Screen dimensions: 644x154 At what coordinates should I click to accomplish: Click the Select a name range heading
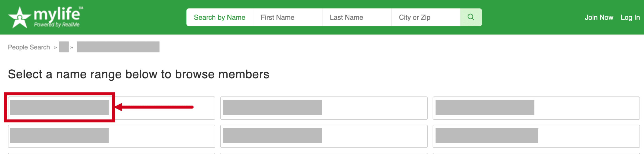(x=139, y=74)
